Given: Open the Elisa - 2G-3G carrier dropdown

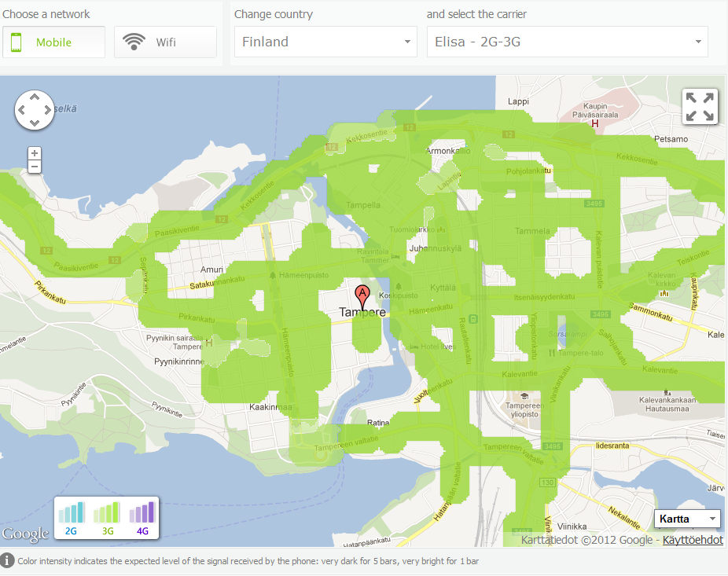Looking at the screenshot, I should 568,42.
